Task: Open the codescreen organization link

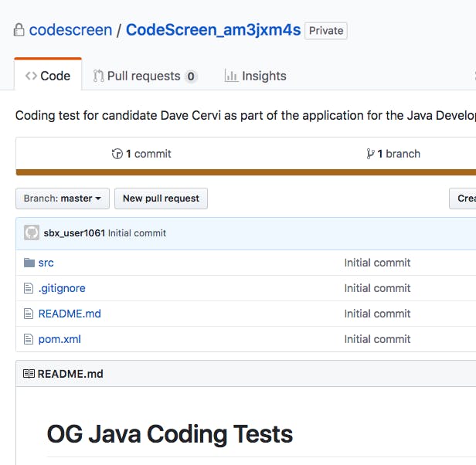Action: tap(70, 31)
